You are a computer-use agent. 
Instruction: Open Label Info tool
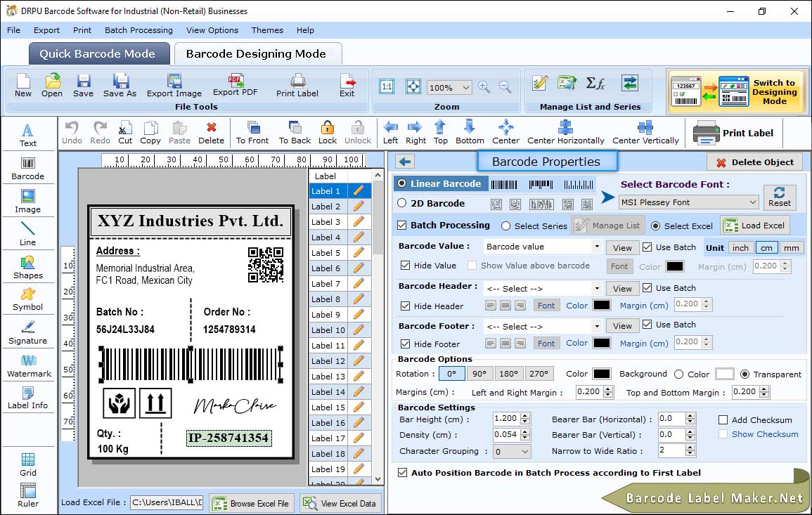point(28,398)
